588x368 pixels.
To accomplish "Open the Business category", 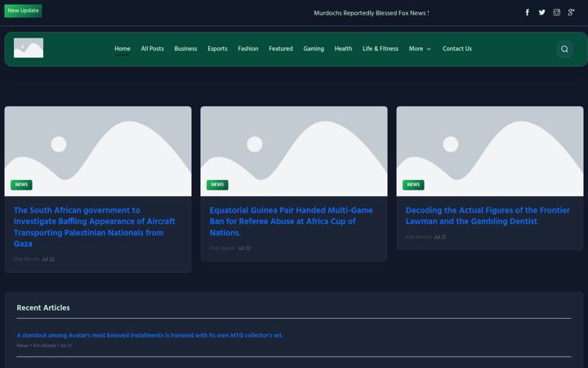I will pyautogui.click(x=185, y=48).
